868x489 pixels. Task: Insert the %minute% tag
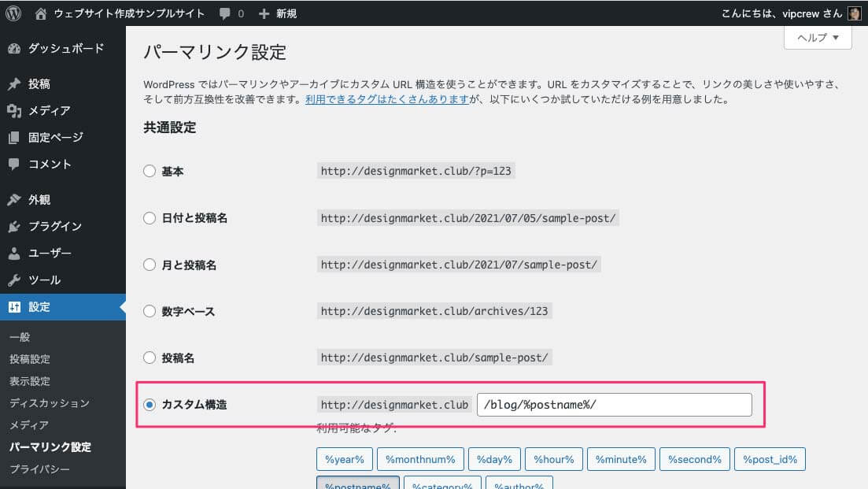pyautogui.click(x=621, y=459)
